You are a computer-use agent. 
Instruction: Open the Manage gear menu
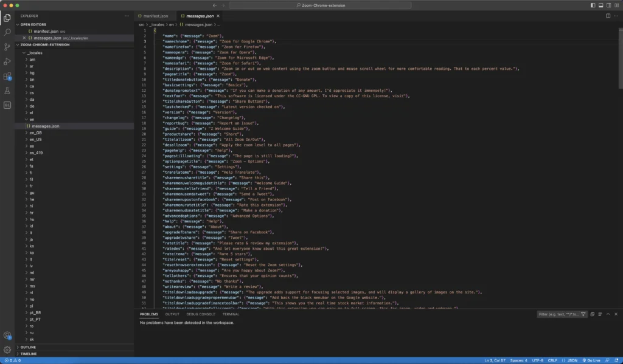click(7, 349)
